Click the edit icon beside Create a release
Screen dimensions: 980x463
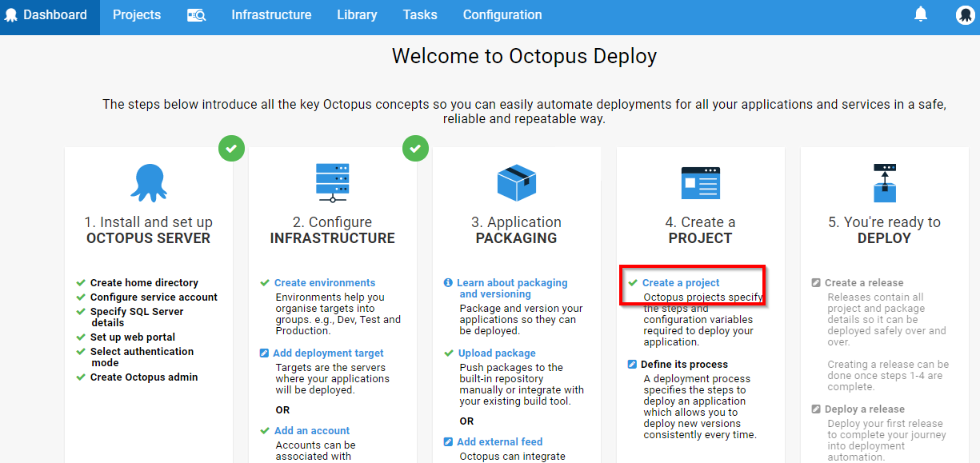tap(816, 283)
